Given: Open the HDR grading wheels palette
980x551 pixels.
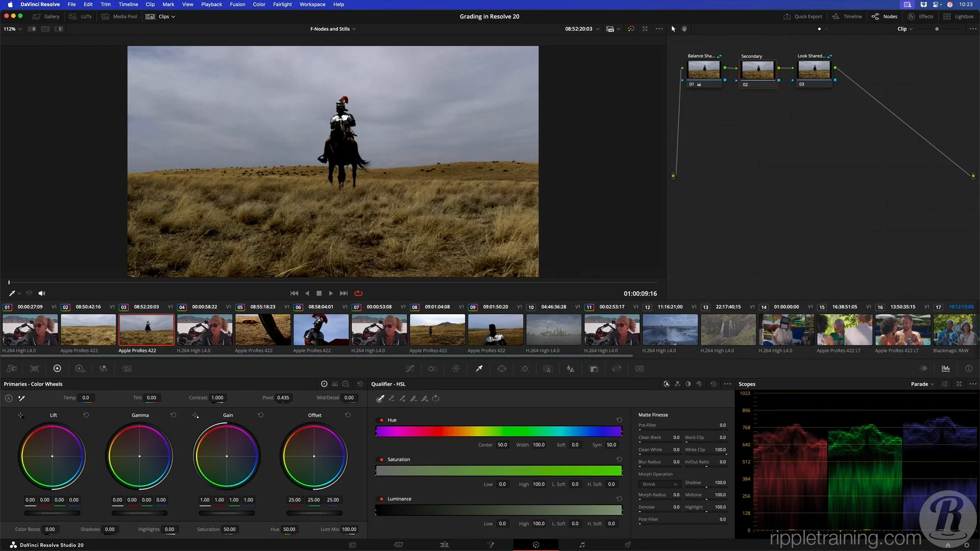Looking at the screenshot, I should (80, 368).
